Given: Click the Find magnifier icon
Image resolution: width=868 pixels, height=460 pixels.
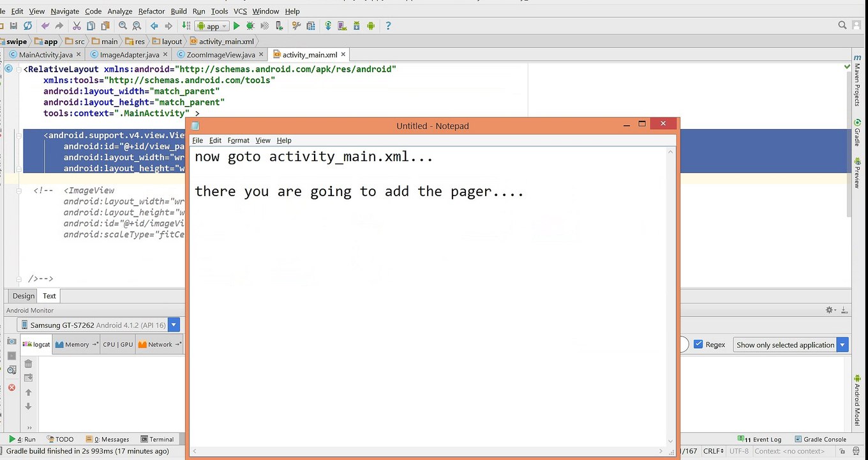Looking at the screenshot, I should (x=123, y=26).
